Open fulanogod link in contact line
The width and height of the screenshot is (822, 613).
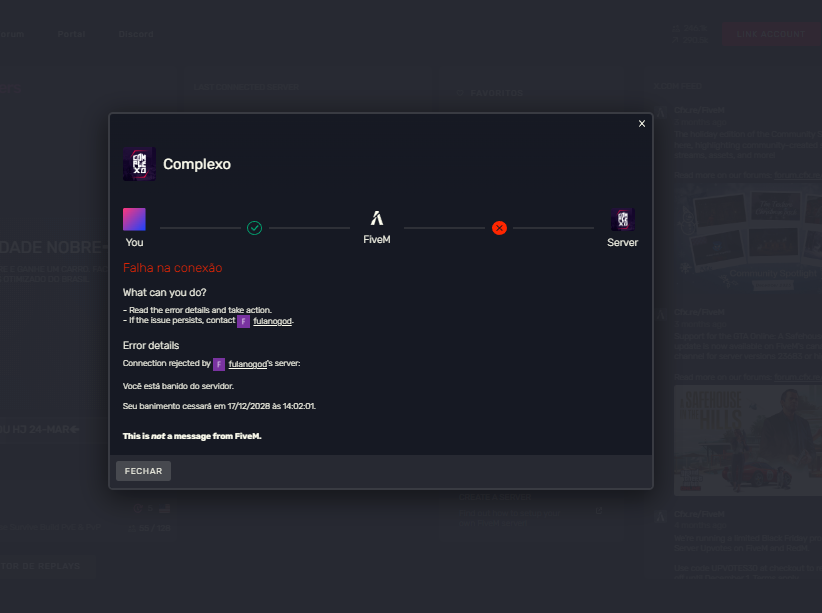point(272,321)
